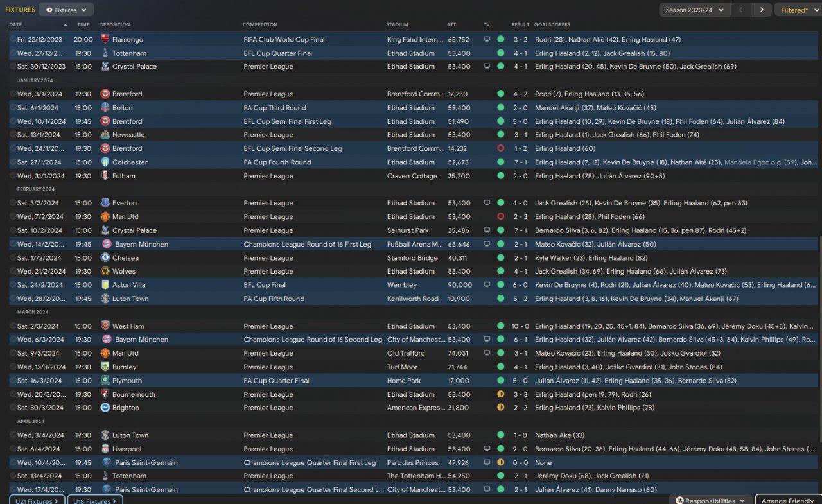Click Bayern München badge in the First Leg row
This screenshot has height=504, width=822.
107,245
